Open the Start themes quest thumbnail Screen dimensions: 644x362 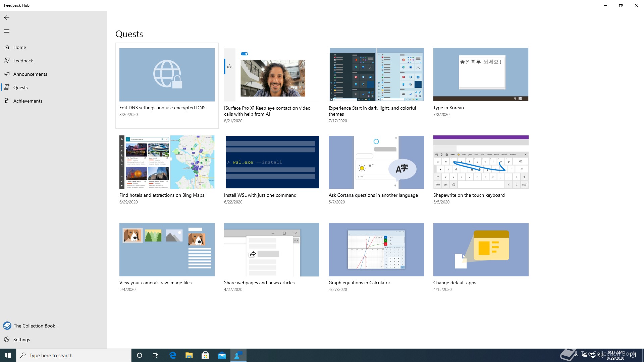click(376, 75)
